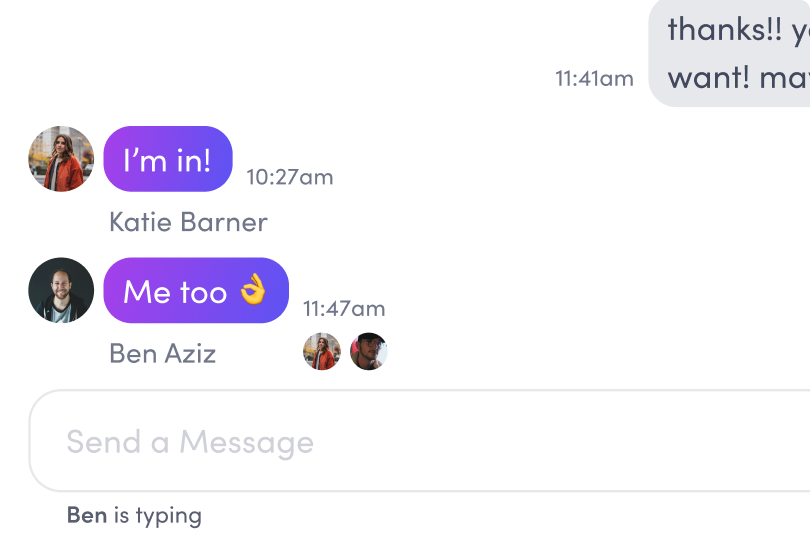Click the woman's read-receipt avatar
This screenshot has height=541, width=811.
(322, 352)
